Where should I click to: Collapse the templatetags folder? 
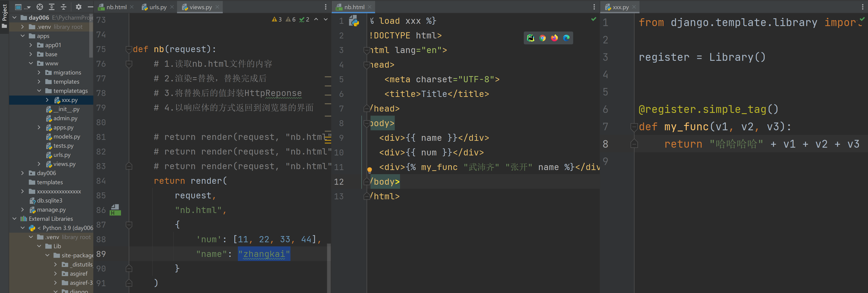click(x=39, y=91)
